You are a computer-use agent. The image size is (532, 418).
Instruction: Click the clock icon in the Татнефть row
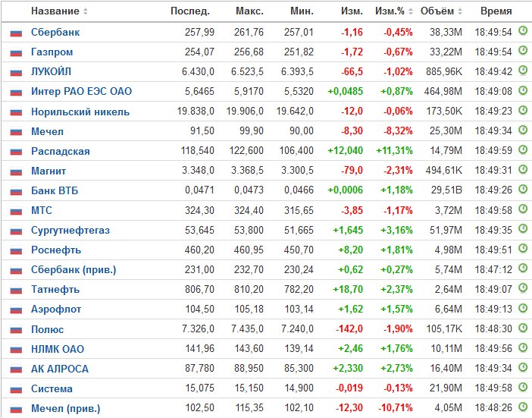[x=523, y=288]
